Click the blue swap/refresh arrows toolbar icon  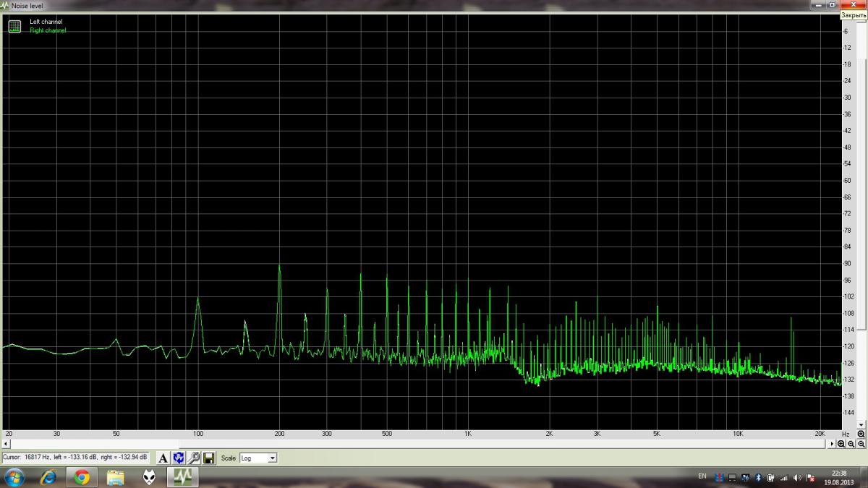coord(178,458)
